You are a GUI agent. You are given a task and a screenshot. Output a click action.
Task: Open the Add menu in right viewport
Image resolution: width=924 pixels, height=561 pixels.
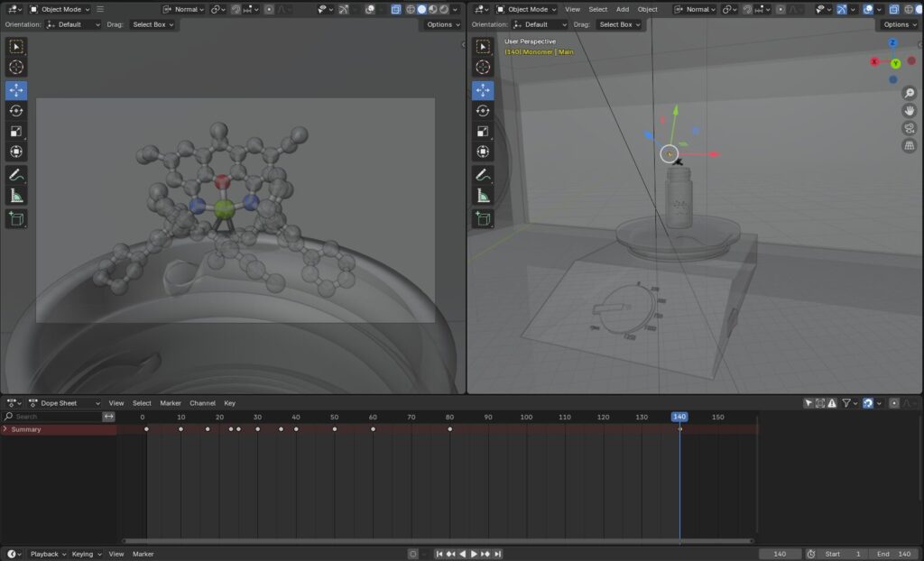(x=623, y=9)
